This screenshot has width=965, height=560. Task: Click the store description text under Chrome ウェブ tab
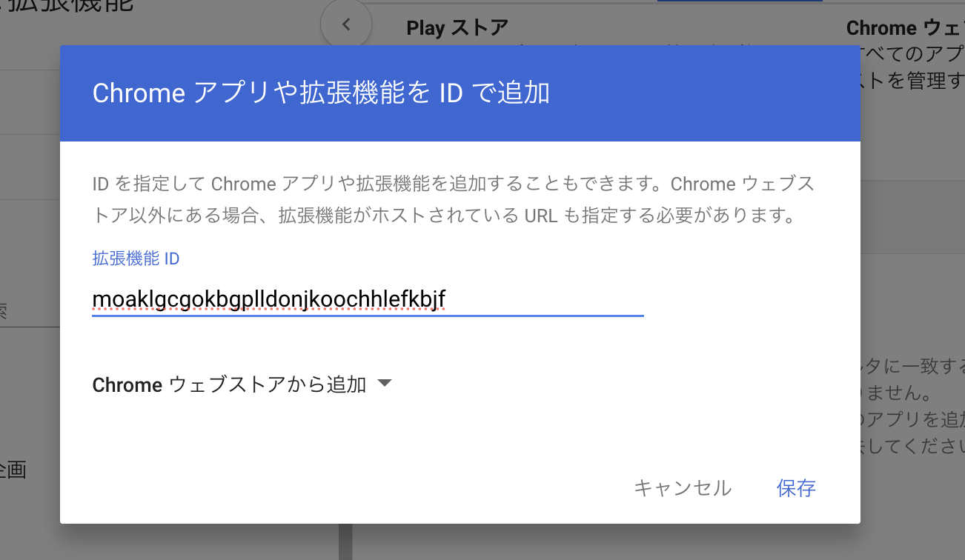pyautogui.click(x=913, y=67)
